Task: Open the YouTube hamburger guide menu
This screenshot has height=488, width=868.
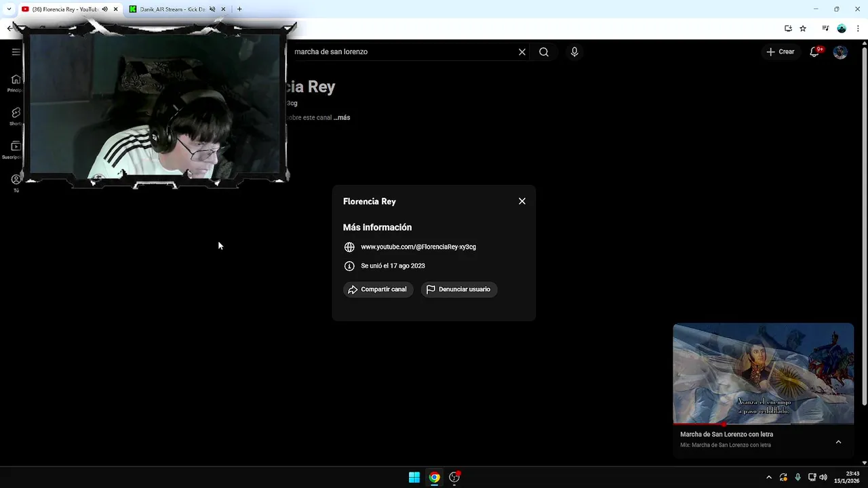Action: 16,52
